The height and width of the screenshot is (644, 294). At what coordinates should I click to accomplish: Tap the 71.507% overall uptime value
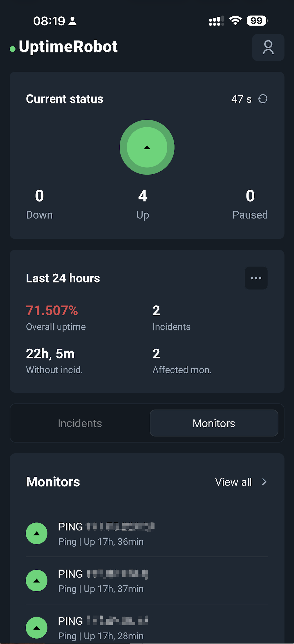point(52,311)
